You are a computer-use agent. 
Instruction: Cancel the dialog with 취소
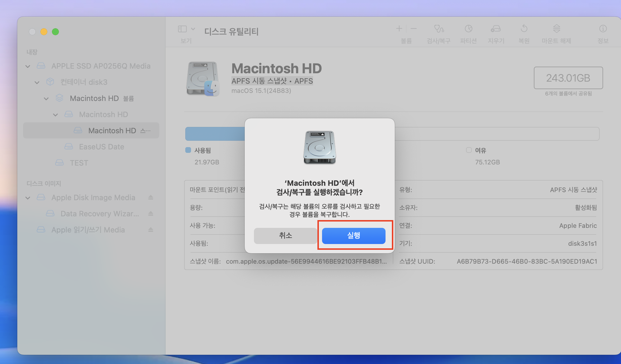[285, 236]
